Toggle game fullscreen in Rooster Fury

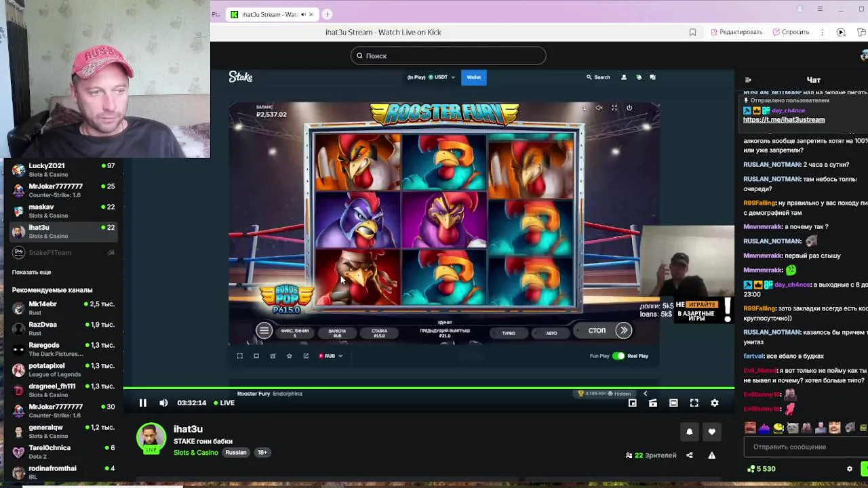pos(614,108)
